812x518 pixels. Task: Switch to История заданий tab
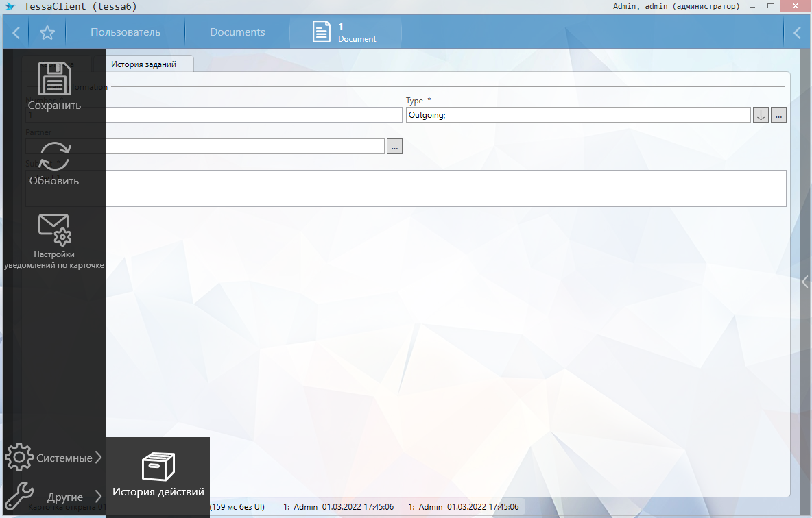pos(143,64)
